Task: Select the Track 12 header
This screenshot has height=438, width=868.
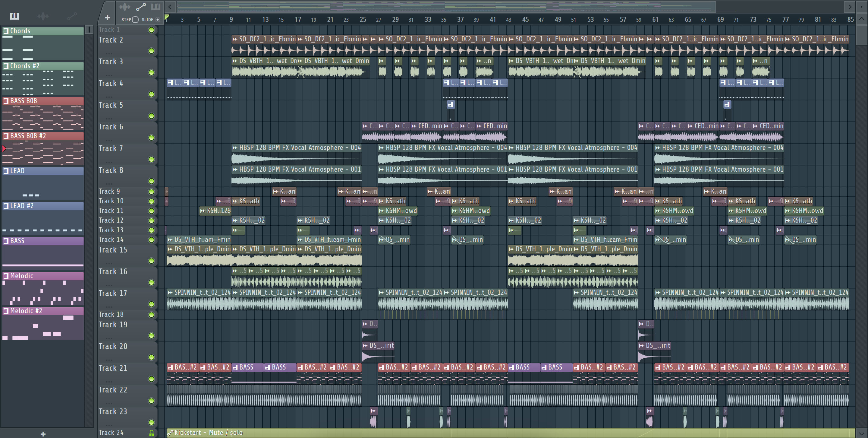Action: pyautogui.click(x=127, y=221)
